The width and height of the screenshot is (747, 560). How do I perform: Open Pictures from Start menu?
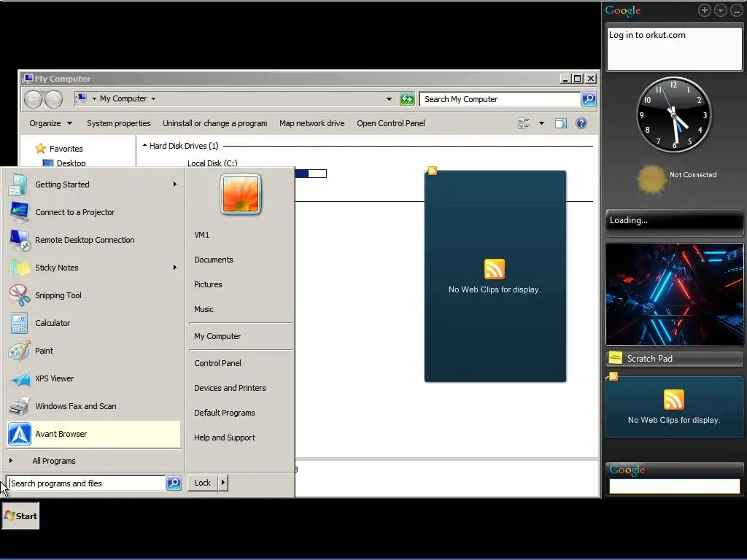click(x=208, y=284)
